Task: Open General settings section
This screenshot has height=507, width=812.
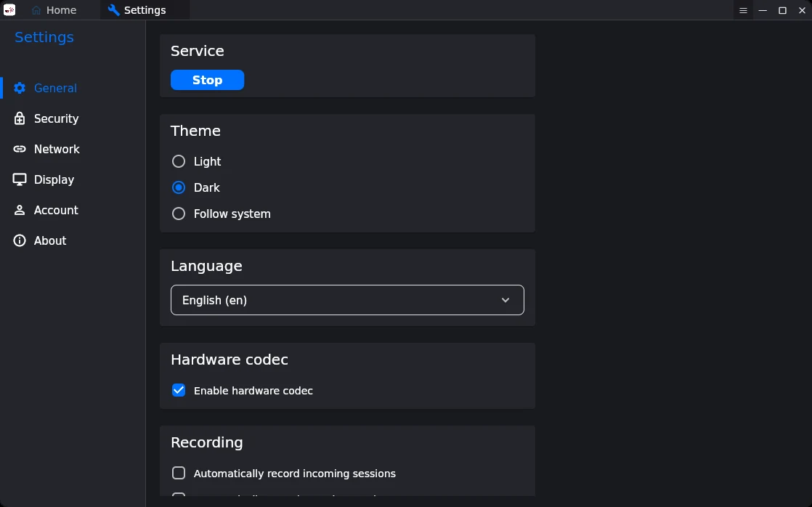Action: pos(73,88)
